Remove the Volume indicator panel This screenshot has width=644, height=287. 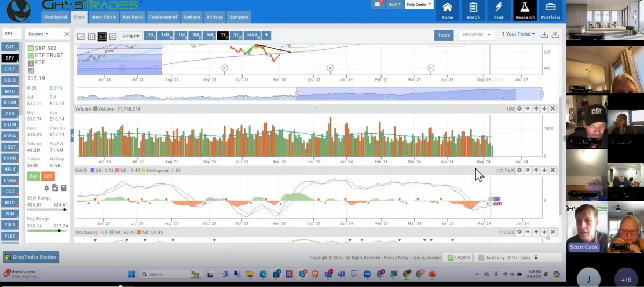tap(552, 108)
